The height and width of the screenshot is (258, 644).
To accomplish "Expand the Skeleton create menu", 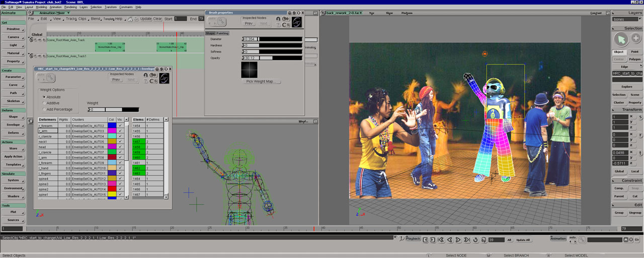I will (13, 101).
